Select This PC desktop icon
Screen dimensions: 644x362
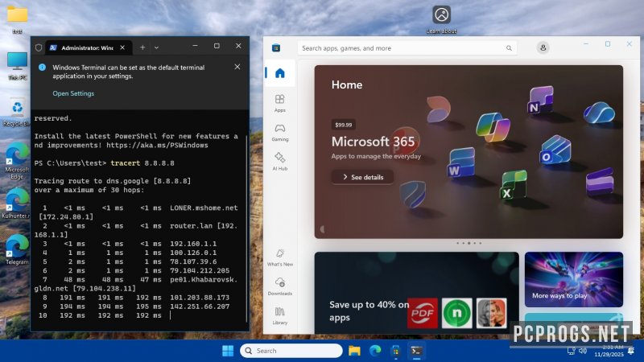[17, 66]
